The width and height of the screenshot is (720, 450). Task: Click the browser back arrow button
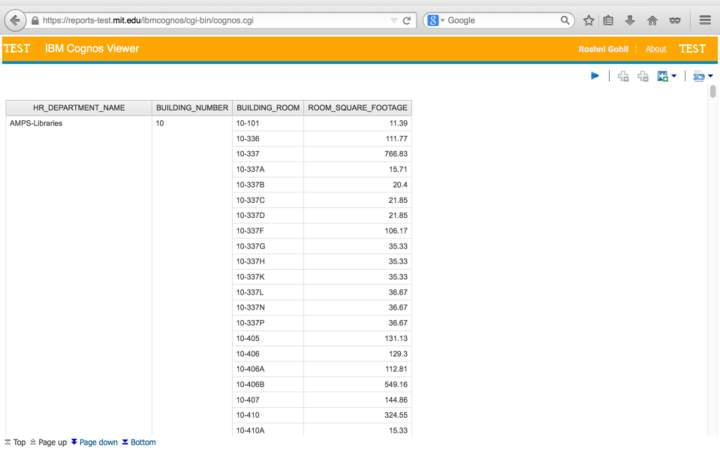(x=15, y=20)
